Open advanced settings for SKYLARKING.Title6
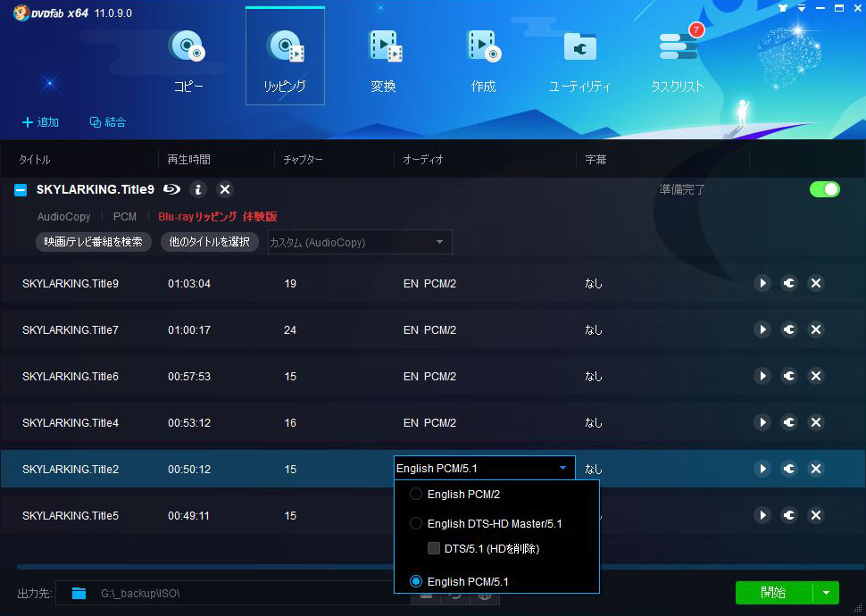This screenshot has width=866, height=616. [788, 376]
